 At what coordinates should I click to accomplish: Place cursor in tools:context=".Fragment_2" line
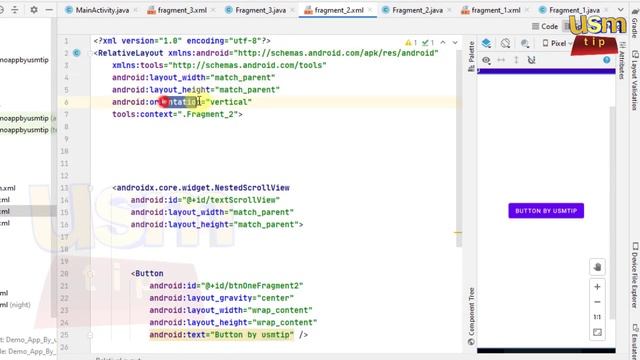click(x=177, y=114)
